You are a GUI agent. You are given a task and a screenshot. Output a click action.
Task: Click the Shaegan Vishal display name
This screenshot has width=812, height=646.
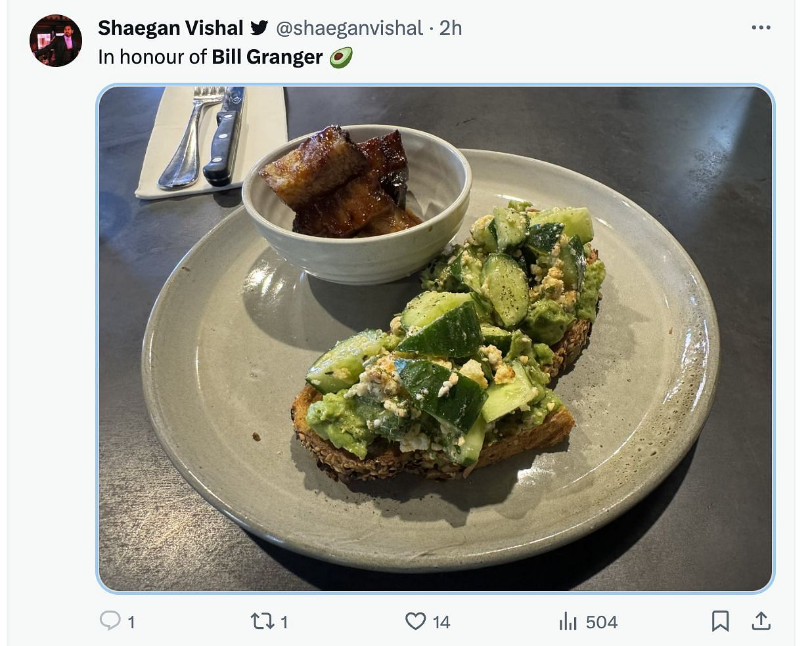[171, 28]
